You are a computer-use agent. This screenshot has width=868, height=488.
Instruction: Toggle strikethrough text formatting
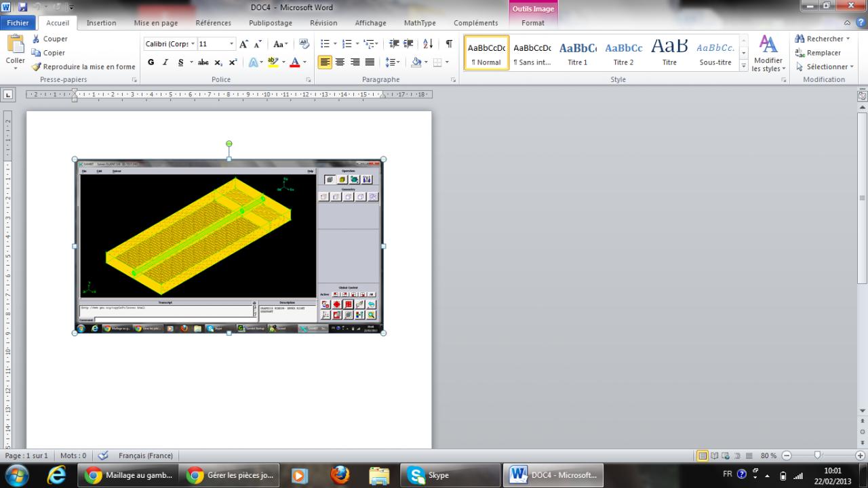(203, 62)
